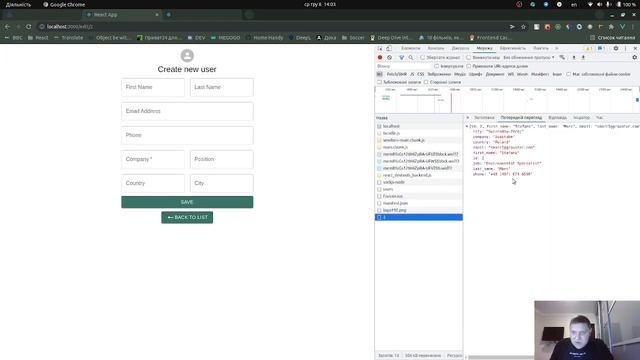The image size is (640, 360).
Task: Open network conditions wifi icon
Action: coord(562,58)
